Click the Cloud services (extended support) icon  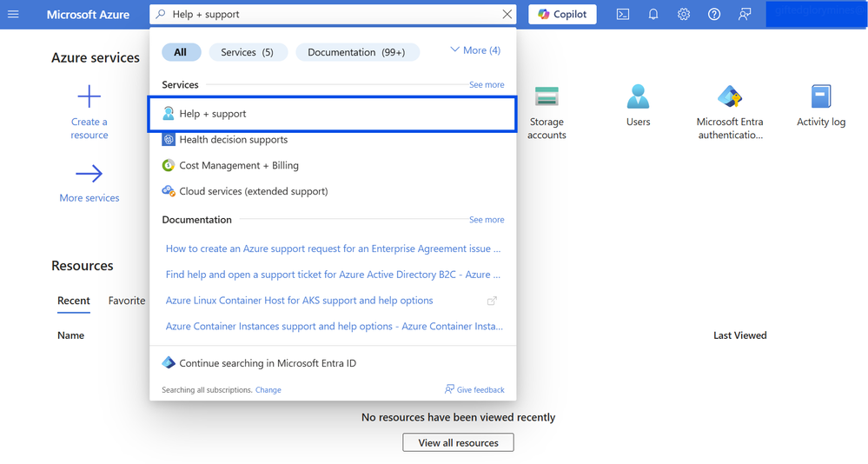169,191
